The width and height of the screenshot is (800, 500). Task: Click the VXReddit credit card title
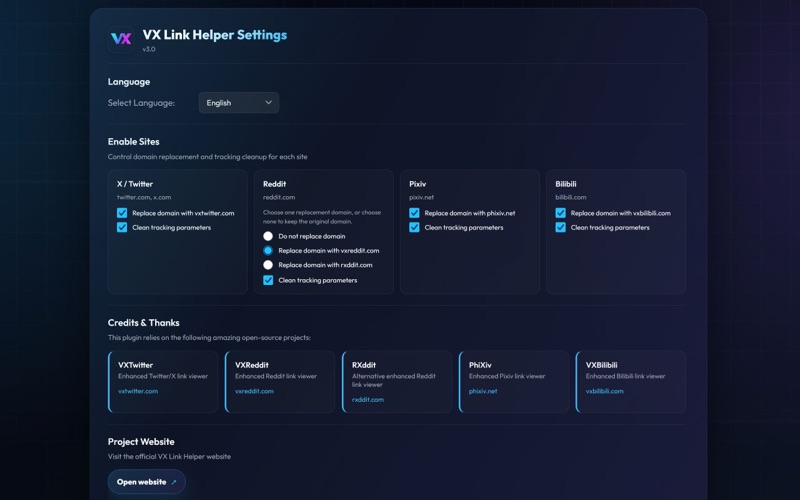[252, 365]
